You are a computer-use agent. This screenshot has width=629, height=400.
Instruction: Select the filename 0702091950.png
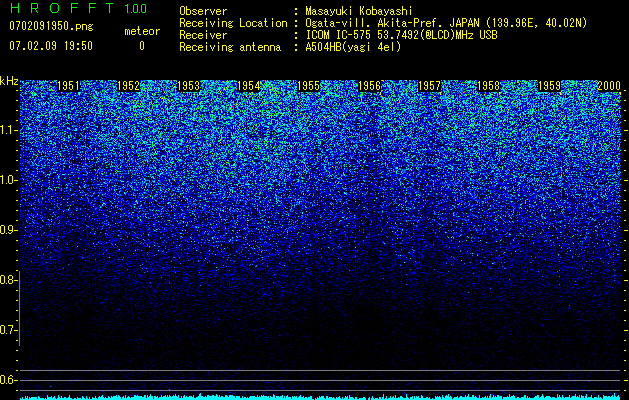click(x=51, y=27)
